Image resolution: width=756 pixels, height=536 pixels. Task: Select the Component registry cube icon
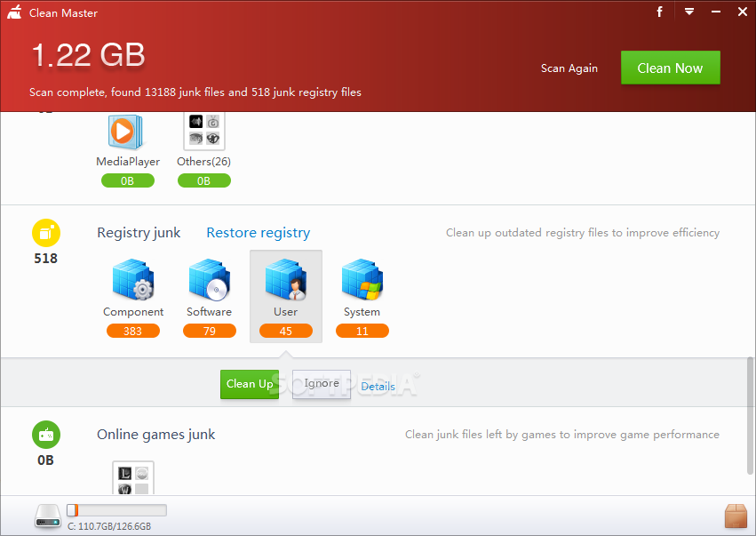coord(133,279)
